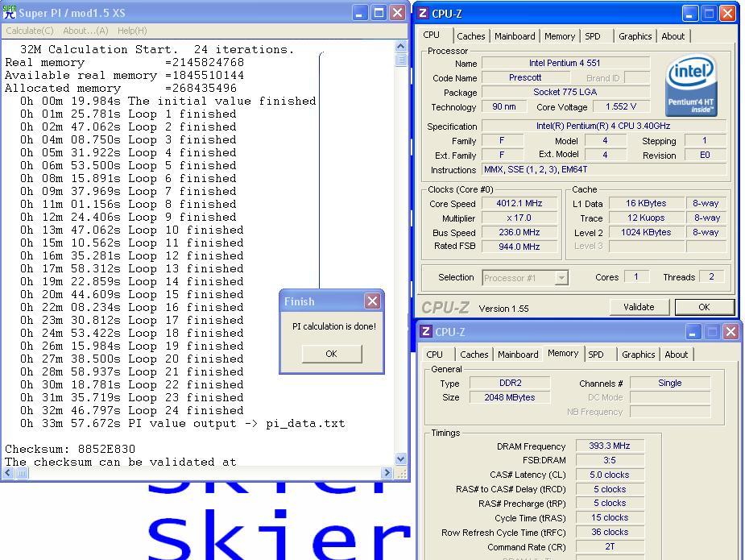
Task: Click the Rated FSB value 944.0 MHz
Action: (519, 247)
